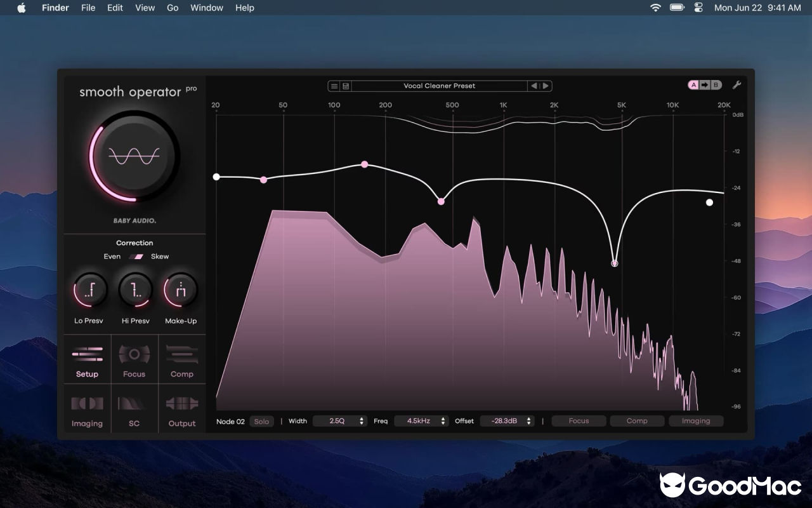Click the save preset floppy icon
Image resolution: width=812 pixels, height=508 pixels.
346,86
